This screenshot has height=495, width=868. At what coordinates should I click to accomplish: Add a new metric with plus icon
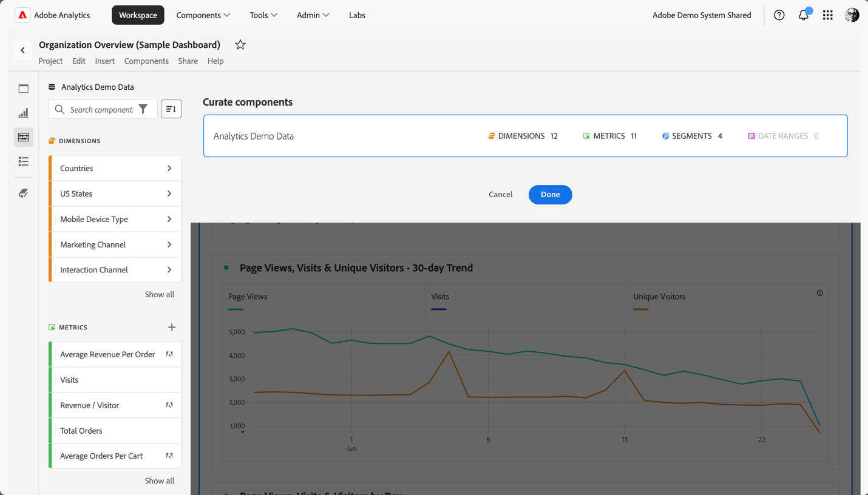(172, 328)
